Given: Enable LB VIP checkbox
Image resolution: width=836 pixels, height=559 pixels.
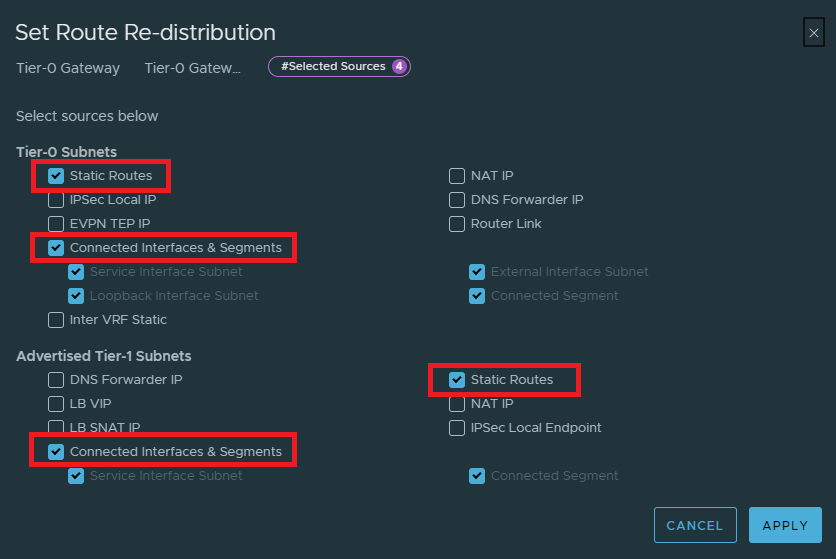Looking at the screenshot, I should point(56,404).
